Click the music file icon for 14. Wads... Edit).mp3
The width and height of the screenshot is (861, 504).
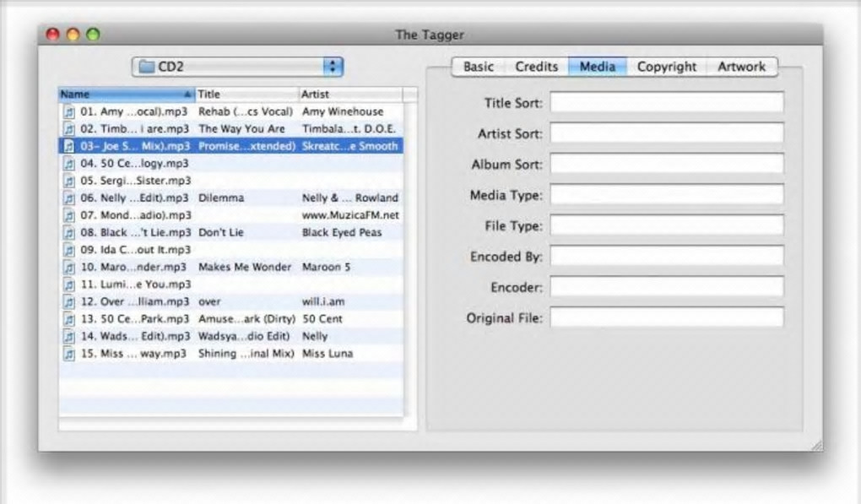(69, 337)
